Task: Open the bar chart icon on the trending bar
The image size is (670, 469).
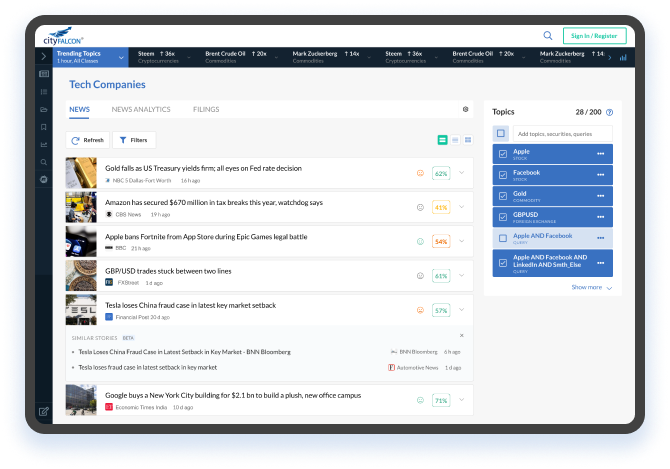Action: [x=623, y=57]
